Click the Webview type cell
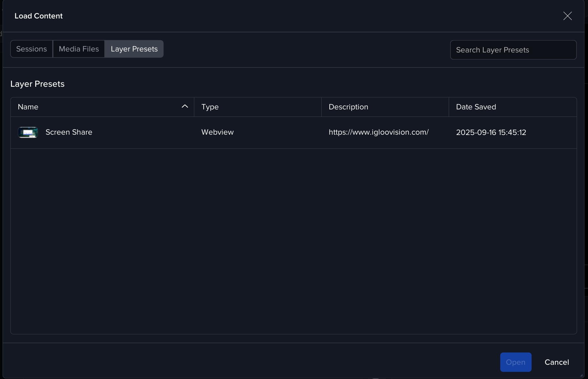The image size is (588, 379). pos(218,132)
